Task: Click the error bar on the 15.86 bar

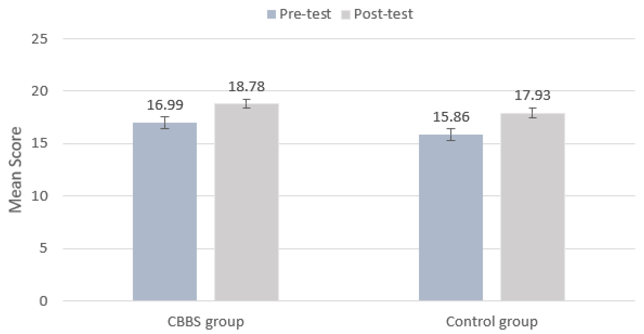Action: point(451,135)
